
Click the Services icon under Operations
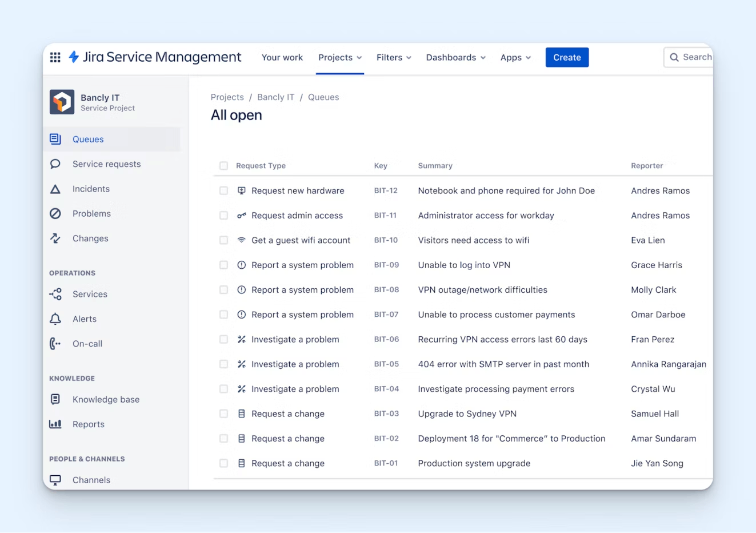(55, 295)
